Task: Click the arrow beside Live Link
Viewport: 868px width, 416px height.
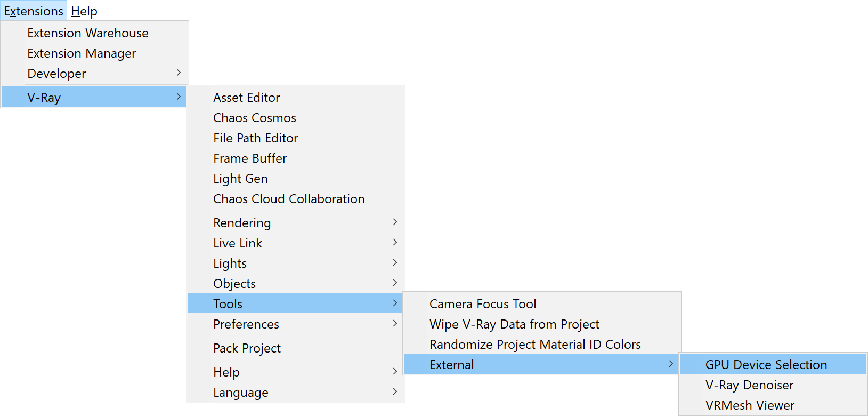Action: [x=395, y=242]
